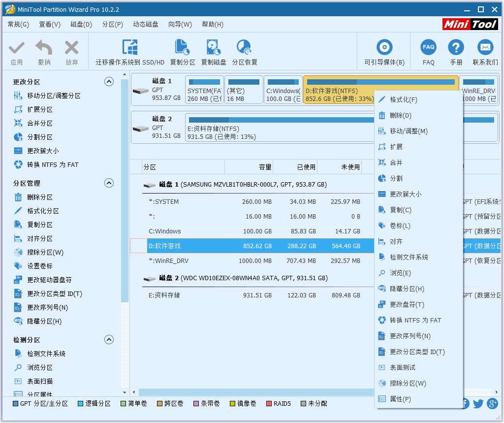
Task: Open the 复制磁盘 tool
Action: 214,48
